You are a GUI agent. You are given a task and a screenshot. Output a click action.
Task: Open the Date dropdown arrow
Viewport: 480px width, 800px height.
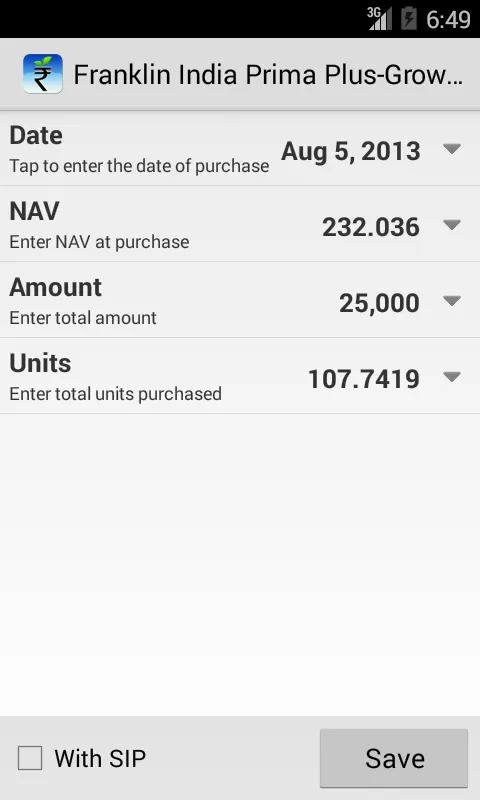coord(452,148)
